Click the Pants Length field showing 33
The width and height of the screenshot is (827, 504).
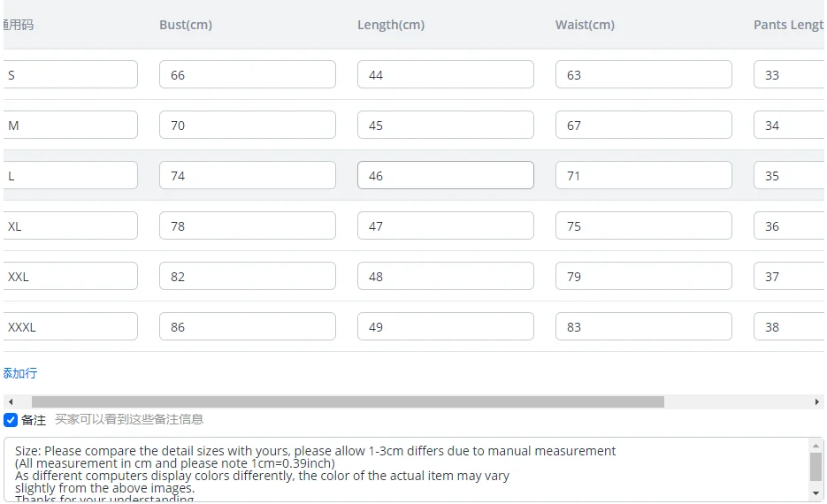coord(789,75)
